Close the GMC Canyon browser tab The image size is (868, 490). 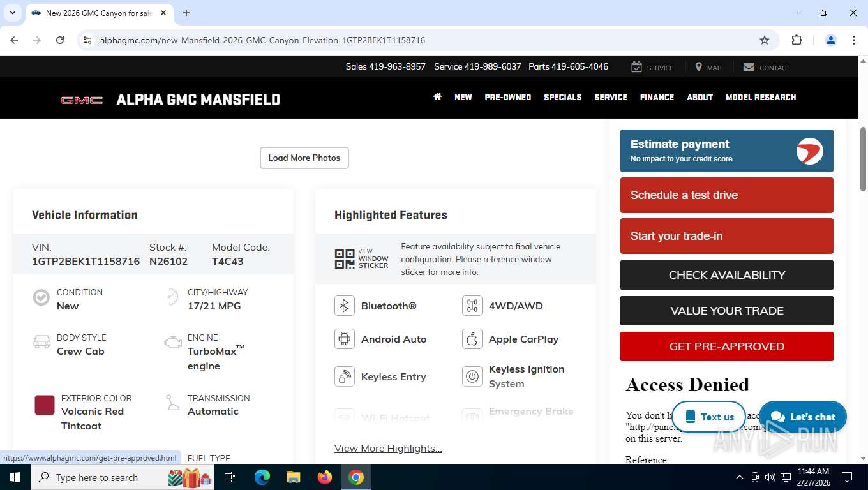pos(163,13)
